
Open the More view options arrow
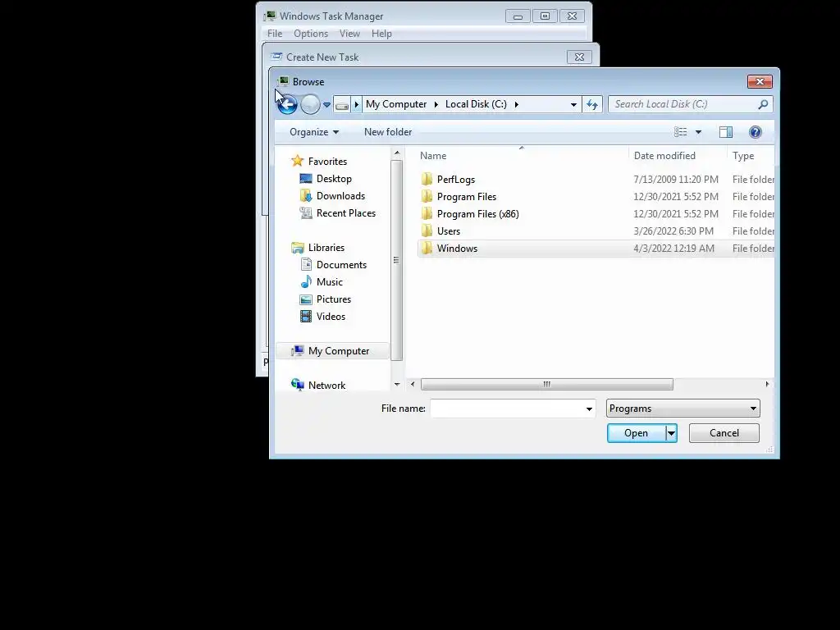click(x=699, y=132)
